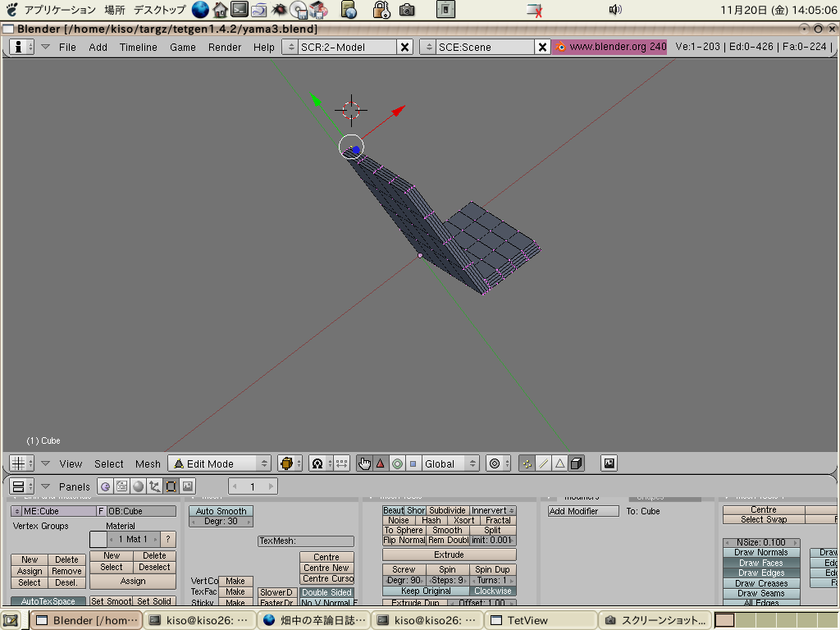This screenshot has width=840, height=630.
Task: Toggle the Draw Faces option
Action: 760,563
